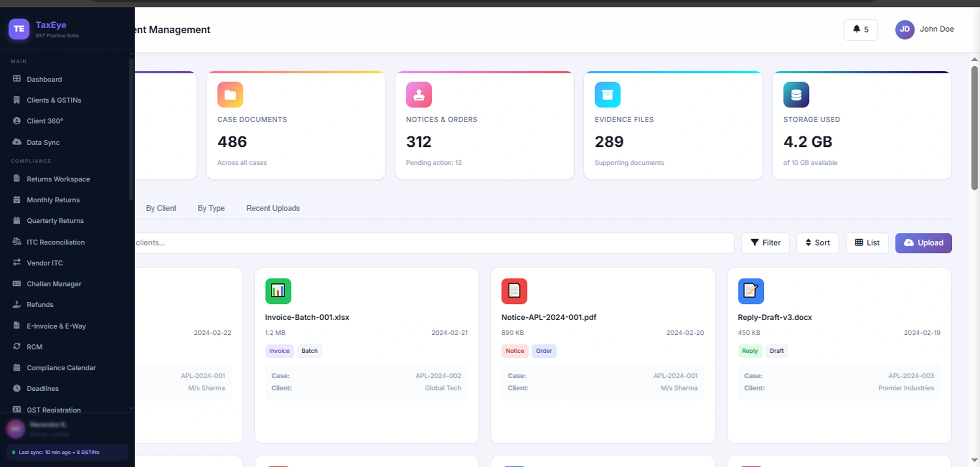Image resolution: width=980 pixels, height=467 pixels.
Task: Open Compliance Calendar in the sidebar
Action: tap(61, 367)
